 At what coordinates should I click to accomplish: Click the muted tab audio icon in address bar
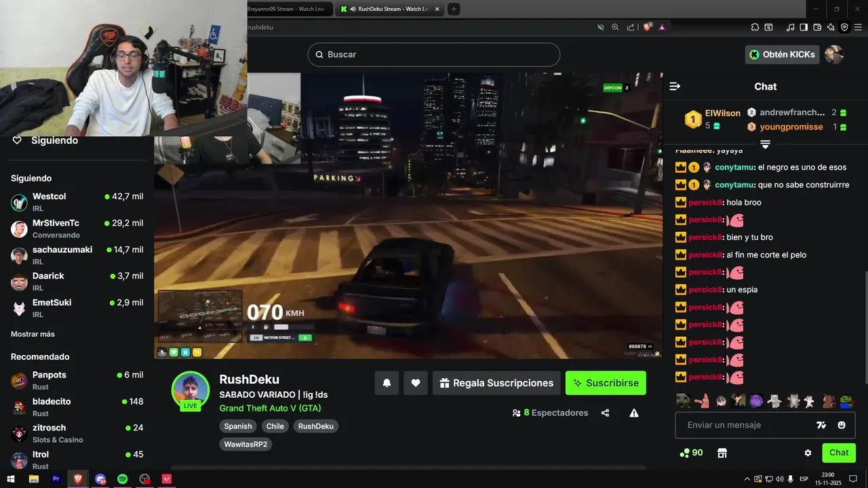pyautogui.click(x=600, y=27)
